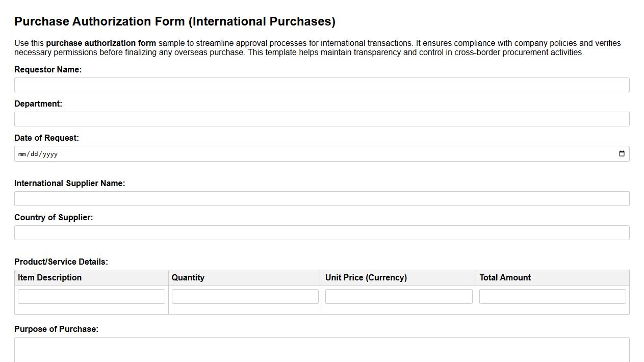Screen dimensions: 644x362
Task: Select the Unit Price table input
Action: click(x=399, y=296)
